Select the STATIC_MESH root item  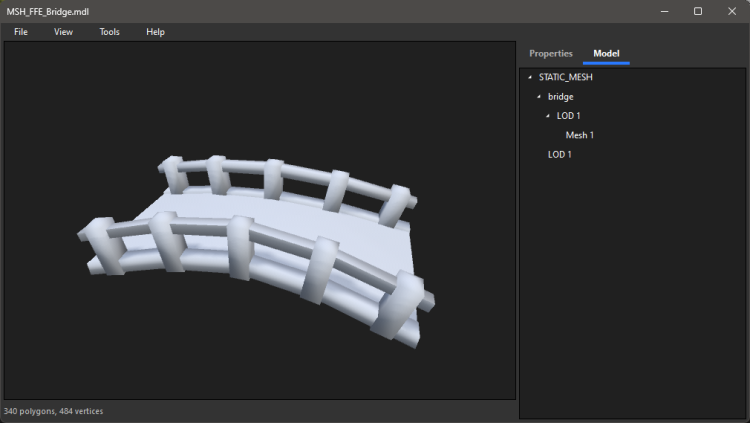(565, 78)
